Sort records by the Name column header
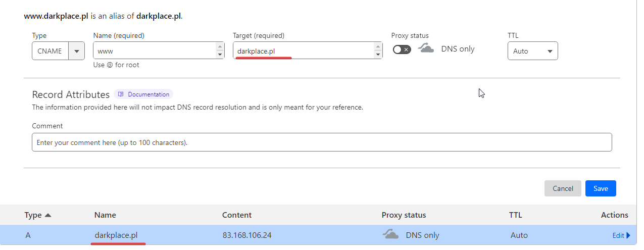The width and height of the screenshot is (644, 250). 105,215
